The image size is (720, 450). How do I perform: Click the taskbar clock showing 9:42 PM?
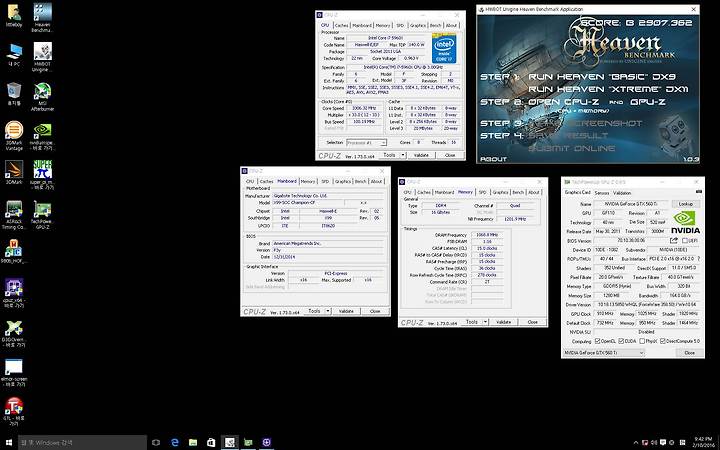pyautogui.click(x=703, y=443)
